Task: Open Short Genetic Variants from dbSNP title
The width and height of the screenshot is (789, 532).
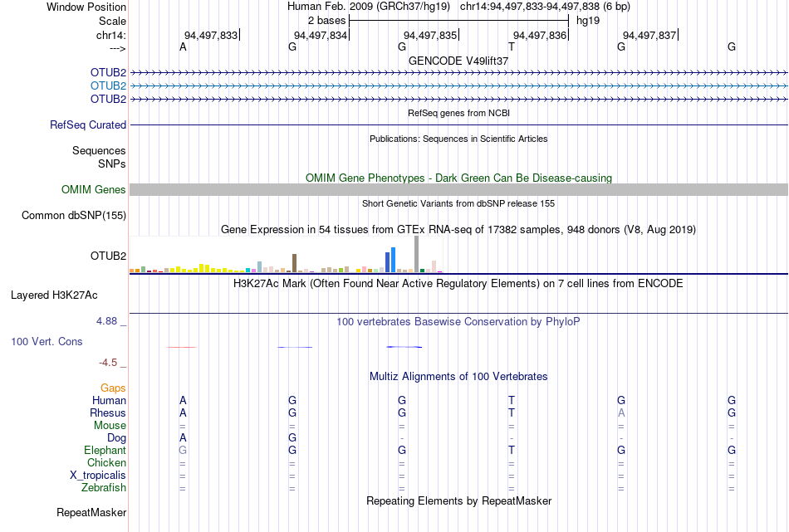Action: click(458, 203)
